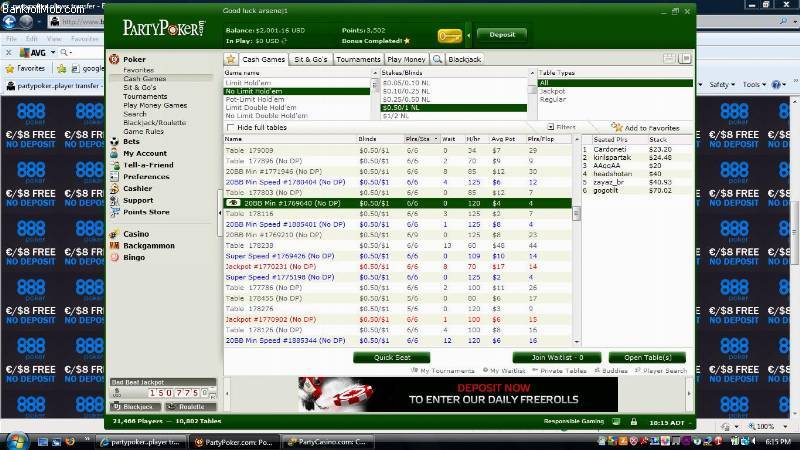
Task: Click the Deposit button
Action: 502,35
